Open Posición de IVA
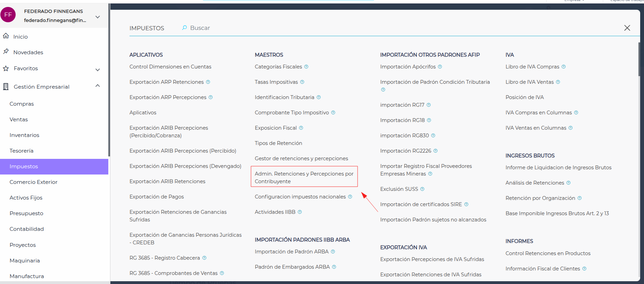This screenshot has width=644, height=284. [x=525, y=97]
